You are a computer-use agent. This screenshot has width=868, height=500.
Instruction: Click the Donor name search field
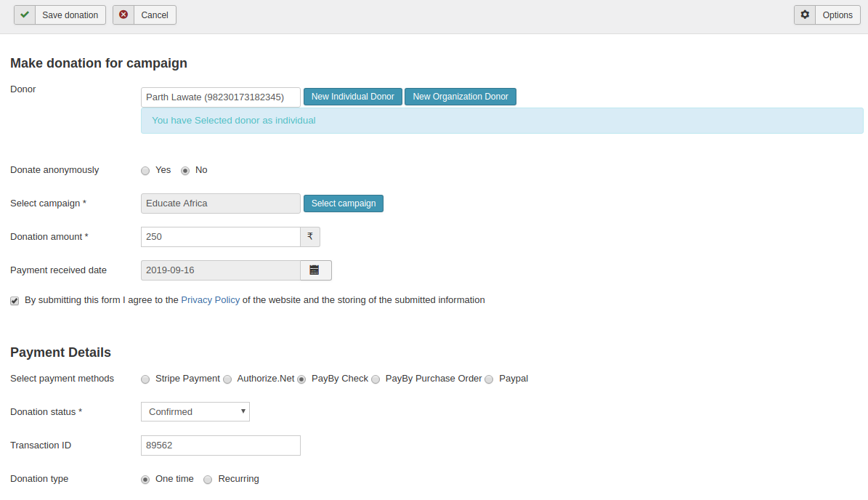[x=220, y=97]
